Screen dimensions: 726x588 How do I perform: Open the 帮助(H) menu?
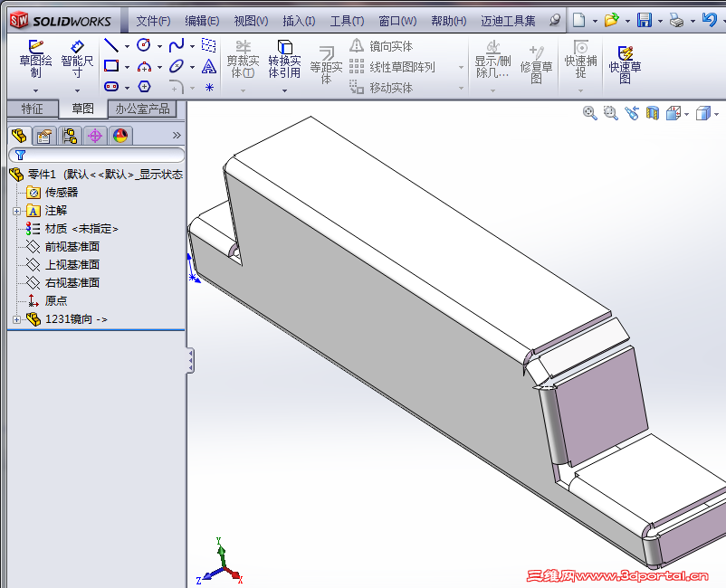(448, 21)
